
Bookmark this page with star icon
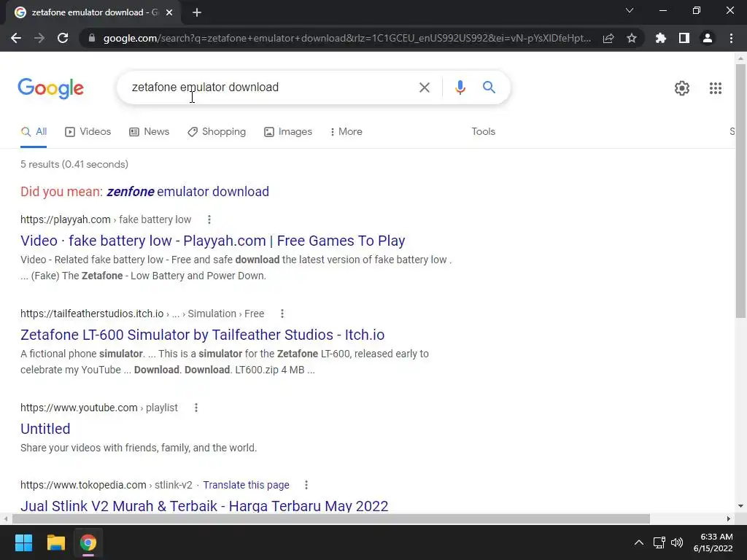(632, 38)
